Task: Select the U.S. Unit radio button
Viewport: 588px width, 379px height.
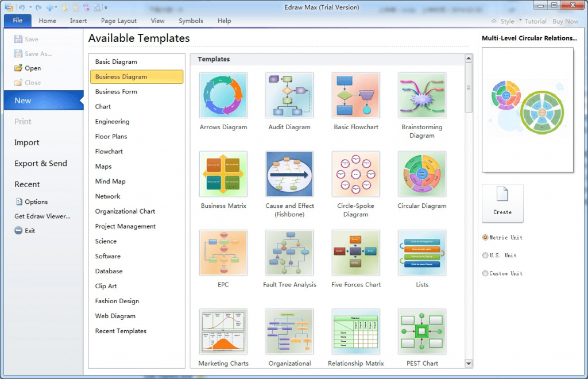Action: 485,255
